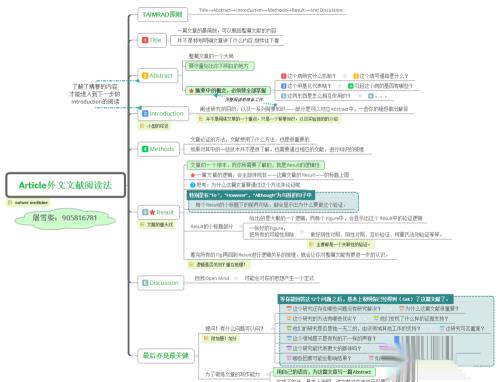The width and height of the screenshot is (500, 382).
Task: Click the Title→Abstract→Introduction sequence text
Action: 271,10
